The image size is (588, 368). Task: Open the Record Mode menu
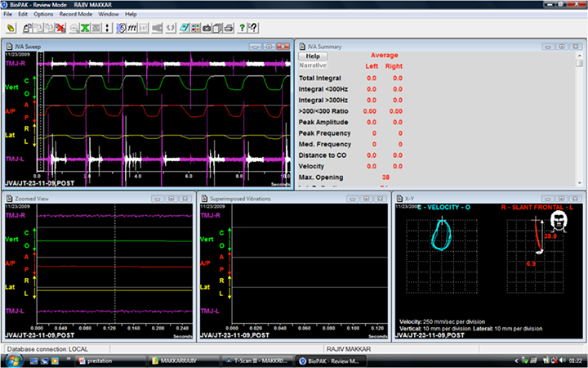pos(75,15)
